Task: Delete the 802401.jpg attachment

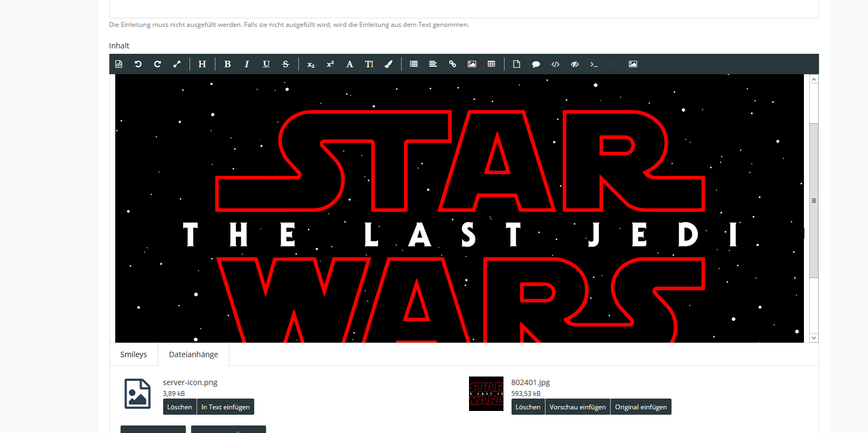Action: [528, 407]
